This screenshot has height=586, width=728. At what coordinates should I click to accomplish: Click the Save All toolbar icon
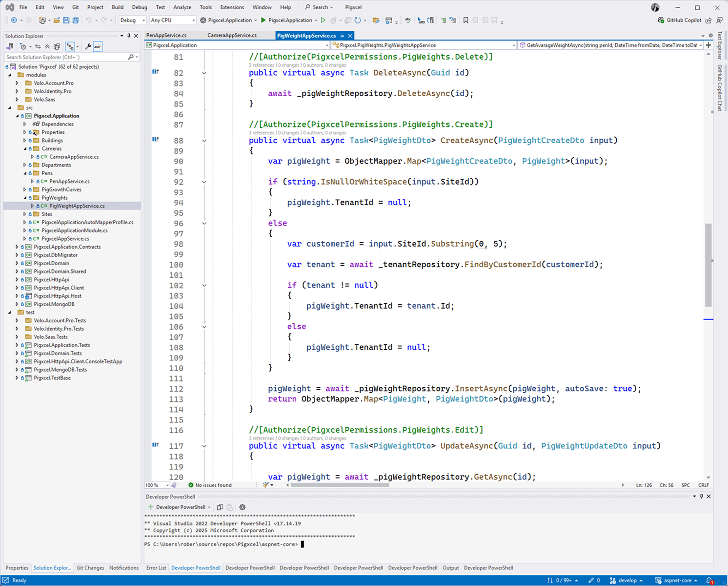(76, 21)
